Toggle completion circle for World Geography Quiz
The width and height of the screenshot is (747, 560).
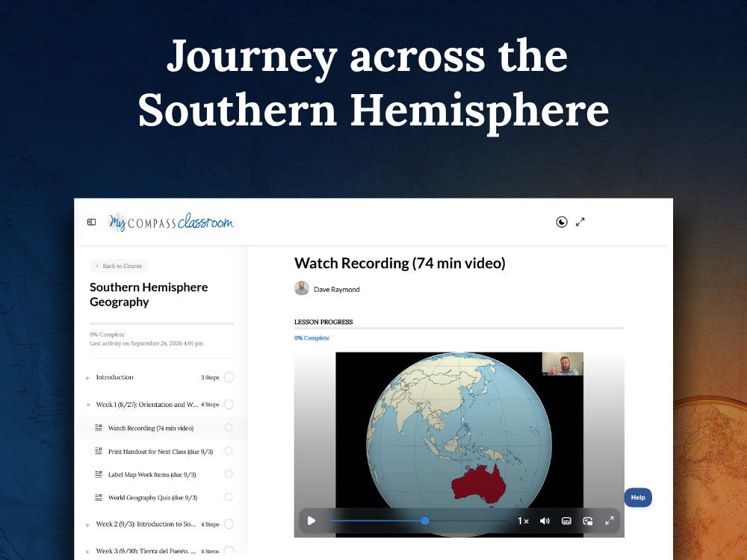click(229, 497)
